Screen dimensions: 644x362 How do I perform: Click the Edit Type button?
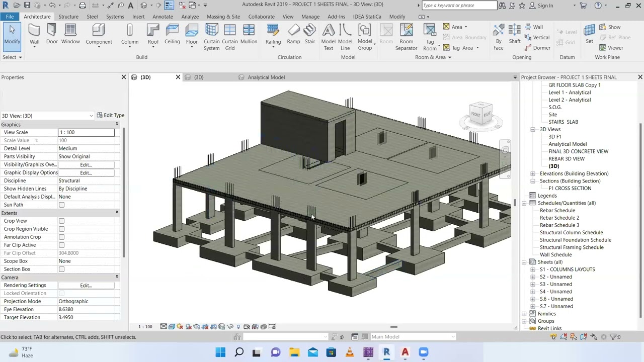point(111,115)
